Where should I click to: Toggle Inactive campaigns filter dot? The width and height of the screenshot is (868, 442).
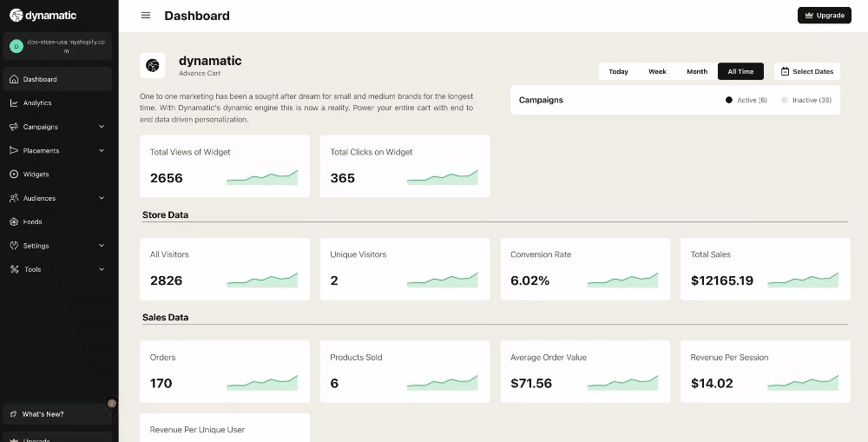point(785,100)
